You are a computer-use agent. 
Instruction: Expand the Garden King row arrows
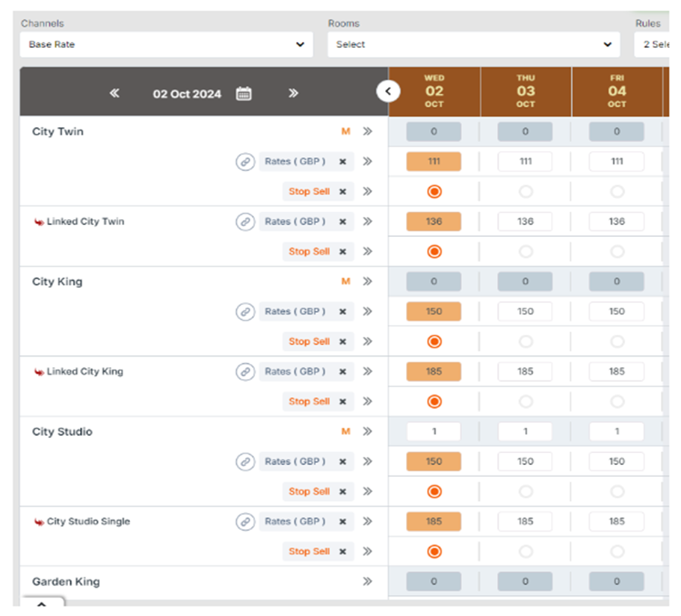pos(367,582)
